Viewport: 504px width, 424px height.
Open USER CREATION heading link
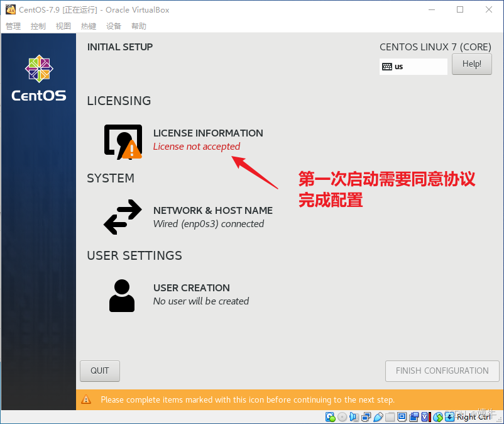tap(192, 287)
